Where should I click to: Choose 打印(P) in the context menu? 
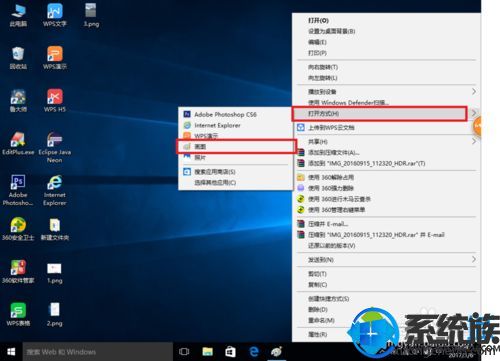pos(387,53)
